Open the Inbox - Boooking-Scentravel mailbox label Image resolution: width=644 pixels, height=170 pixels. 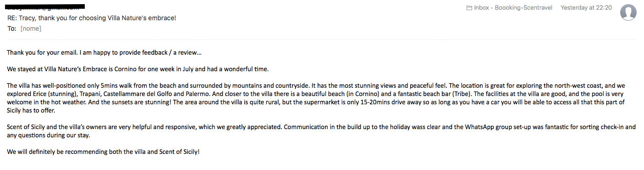pyautogui.click(x=513, y=8)
